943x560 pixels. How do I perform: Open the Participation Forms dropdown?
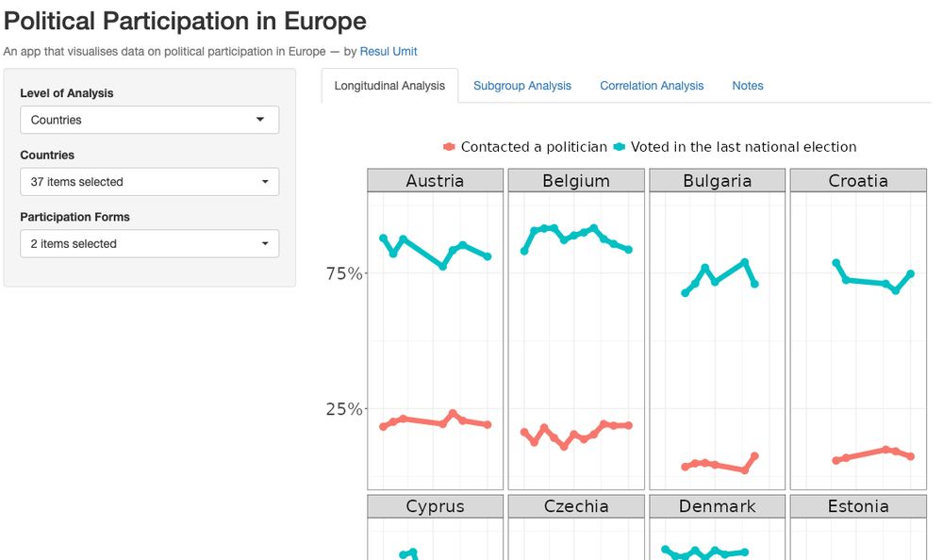click(149, 243)
